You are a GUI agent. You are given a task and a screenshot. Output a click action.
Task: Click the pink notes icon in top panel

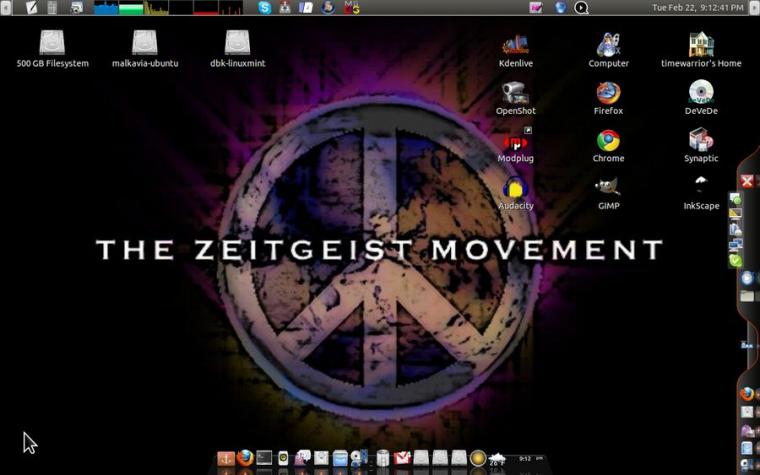[536, 7]
